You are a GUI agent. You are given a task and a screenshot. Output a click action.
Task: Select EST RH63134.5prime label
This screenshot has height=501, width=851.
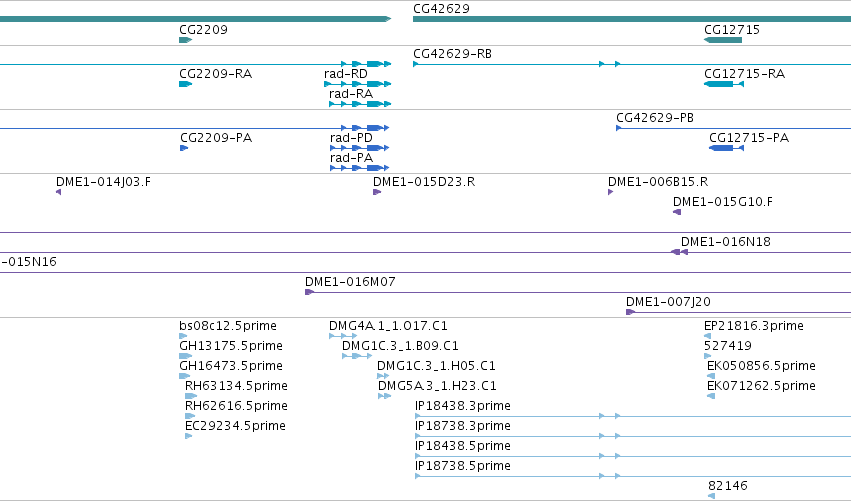(236, 386)
